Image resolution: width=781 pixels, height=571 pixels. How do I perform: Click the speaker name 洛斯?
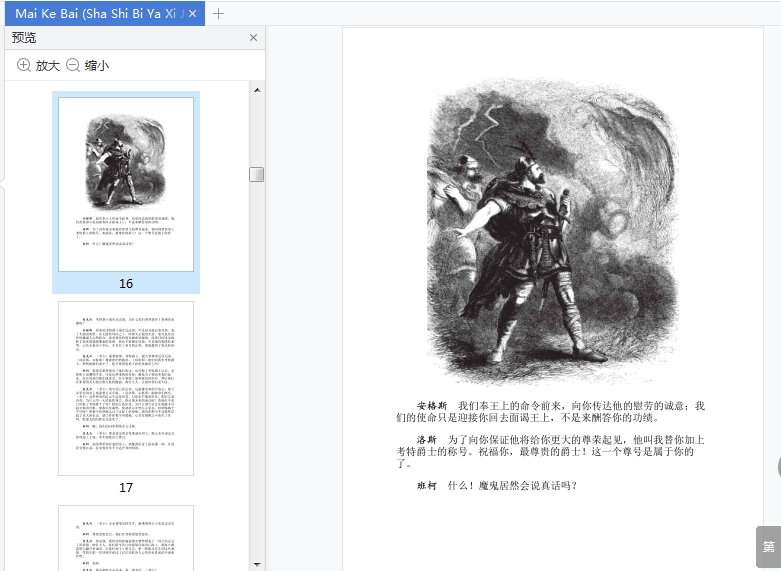427,439
